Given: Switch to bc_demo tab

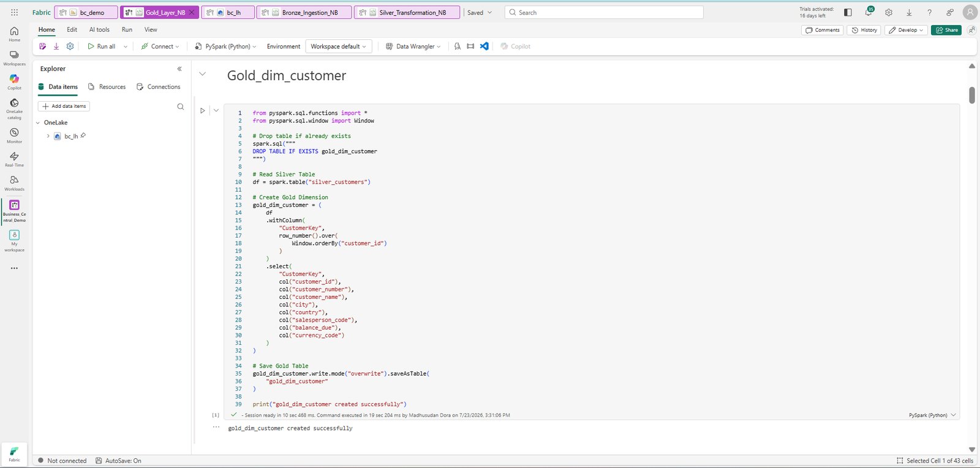Looking at the screenshot, I should pos(86,12).
